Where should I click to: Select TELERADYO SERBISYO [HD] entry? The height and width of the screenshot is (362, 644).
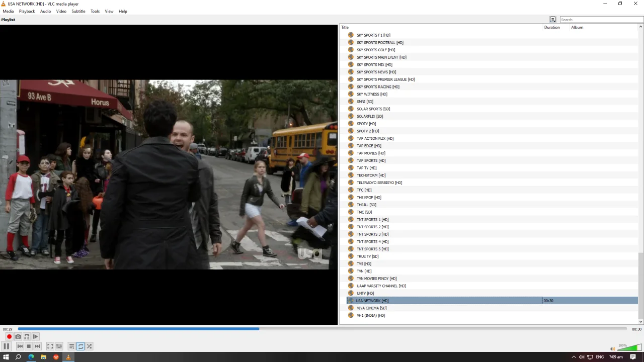pyautogui.click(x=379, y=183)
